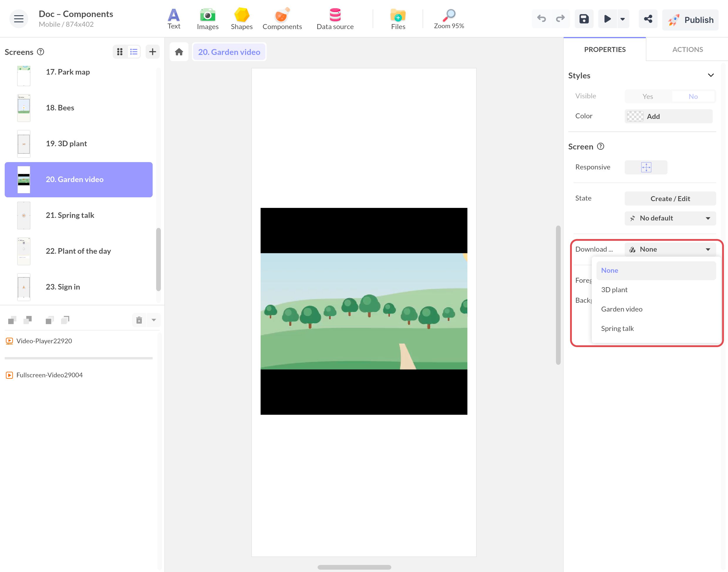Click the State Create / Edit button
This screenshot has width=728, height=572.
[x=670, y=198]
